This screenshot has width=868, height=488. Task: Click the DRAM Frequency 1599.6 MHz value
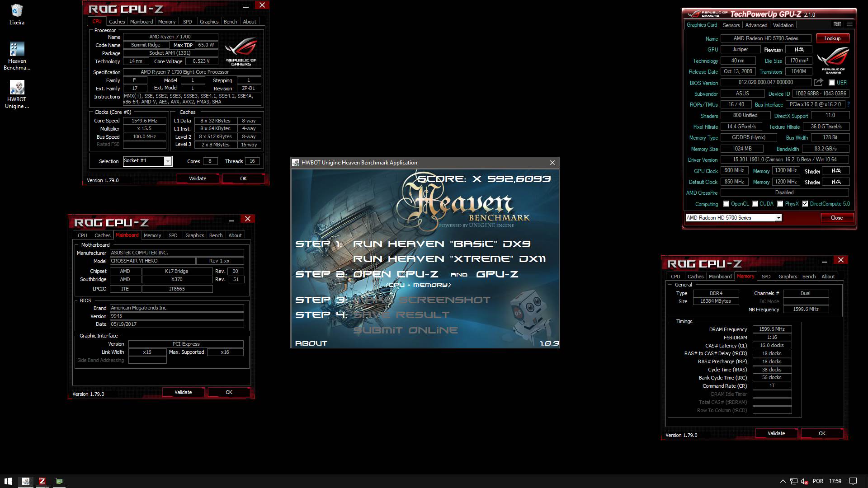772,329
